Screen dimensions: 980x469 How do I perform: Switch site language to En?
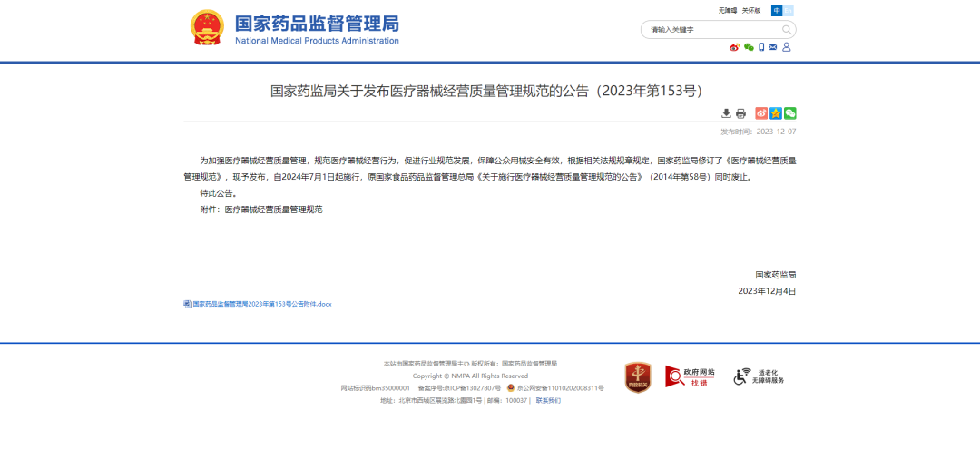[x=789, y=11]
